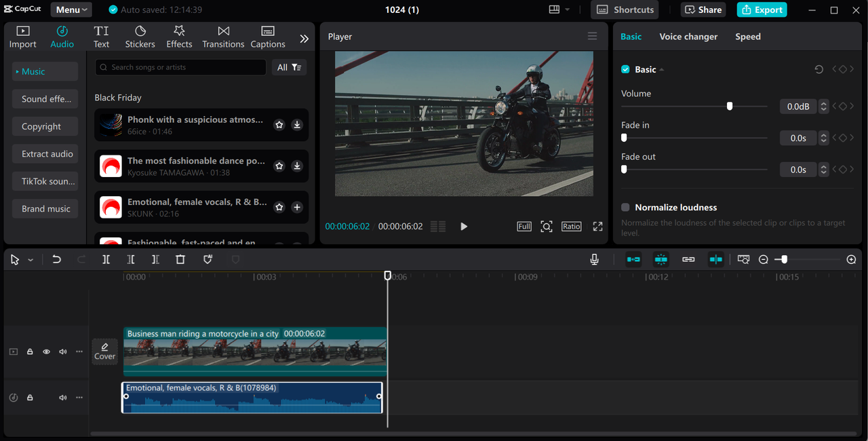The image size is (868, 441).
Task: Export the project
Action: [762, 9]
